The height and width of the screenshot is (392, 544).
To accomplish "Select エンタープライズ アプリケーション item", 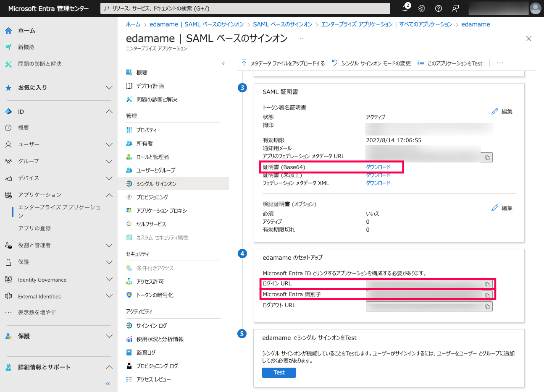I will (x=59, y=212).
